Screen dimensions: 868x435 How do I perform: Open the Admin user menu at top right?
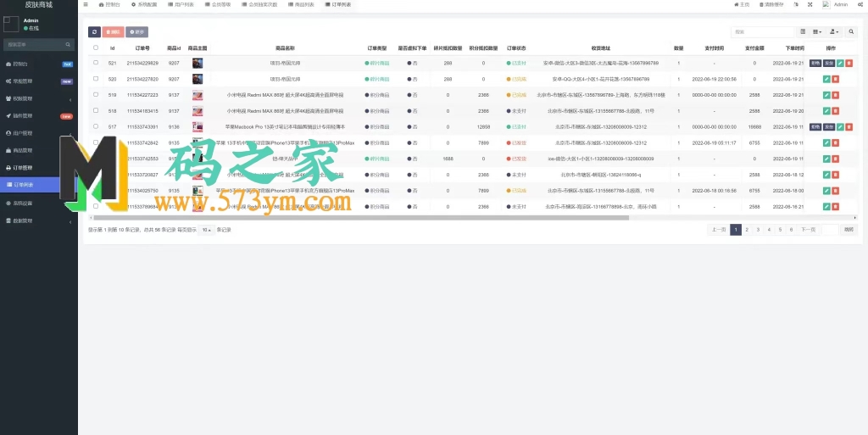835,4
